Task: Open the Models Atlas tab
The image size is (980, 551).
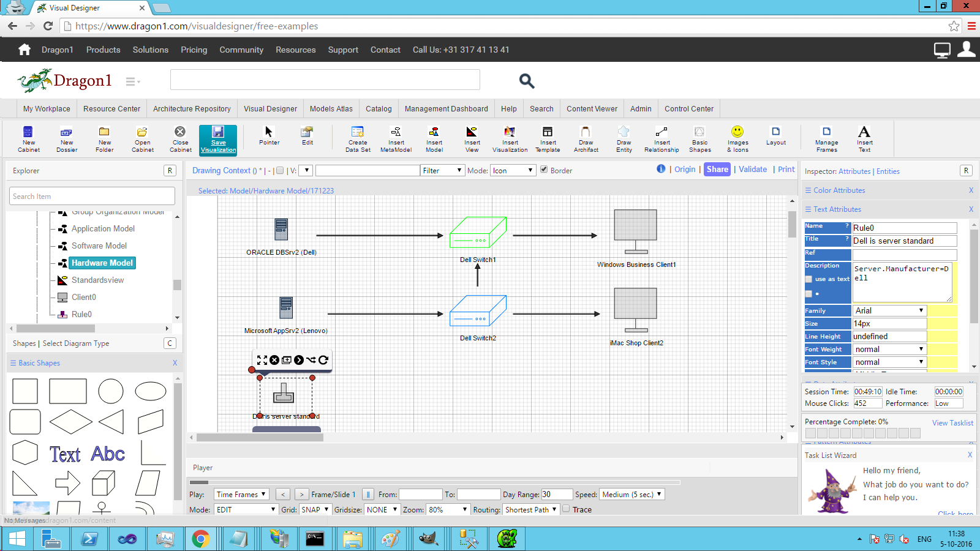Action: pyautogui.click(x=331, y=108)
